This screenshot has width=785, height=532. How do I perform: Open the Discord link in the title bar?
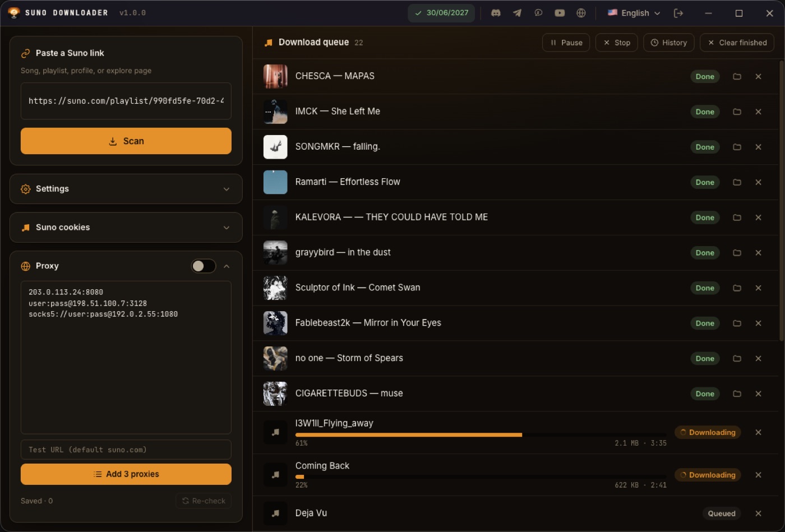pyautogui.click(x=496, y=13)
